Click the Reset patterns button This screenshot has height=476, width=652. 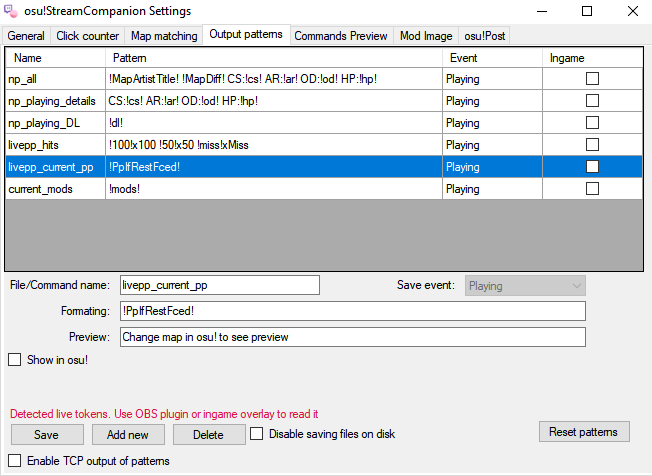click(x=584, y=432)
